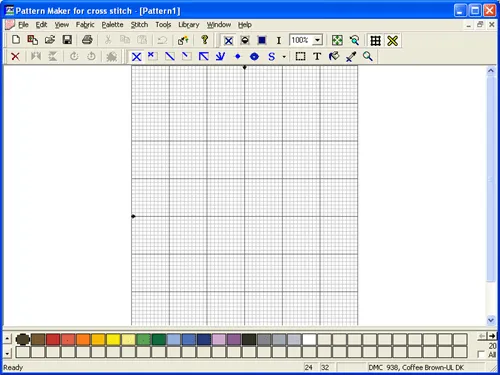Open the File menu
The width and height of the screenshot is (500, 375).
[x=23, y=25]
